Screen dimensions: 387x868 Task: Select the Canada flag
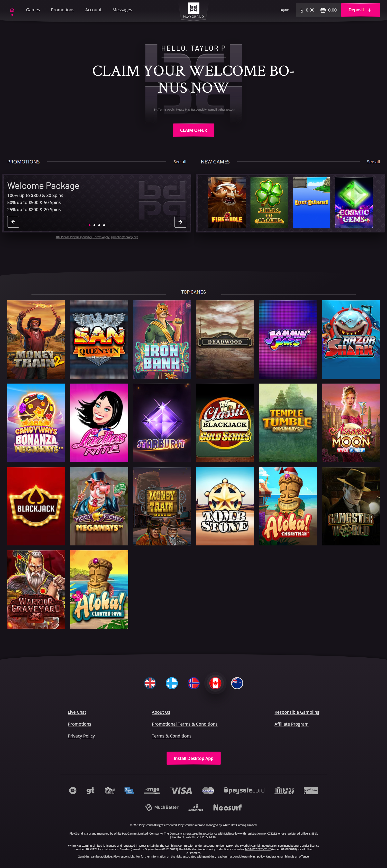point(215,683)
